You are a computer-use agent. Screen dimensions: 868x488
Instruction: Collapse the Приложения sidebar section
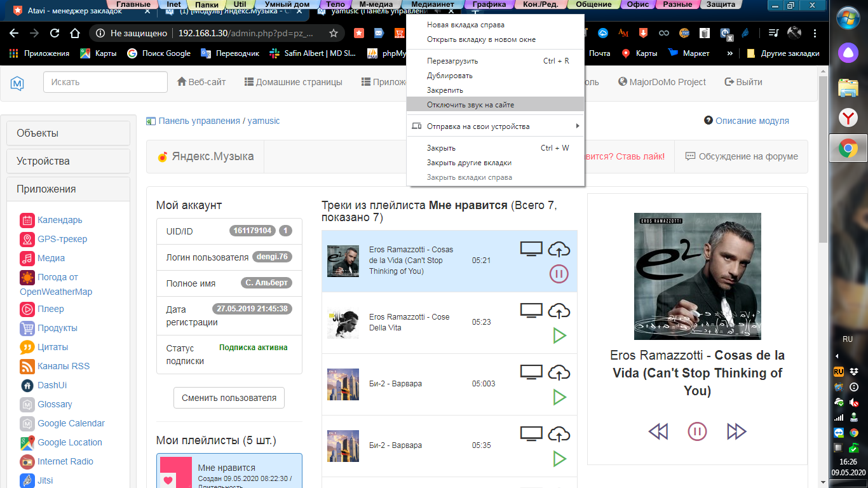(x=68, y=189)
